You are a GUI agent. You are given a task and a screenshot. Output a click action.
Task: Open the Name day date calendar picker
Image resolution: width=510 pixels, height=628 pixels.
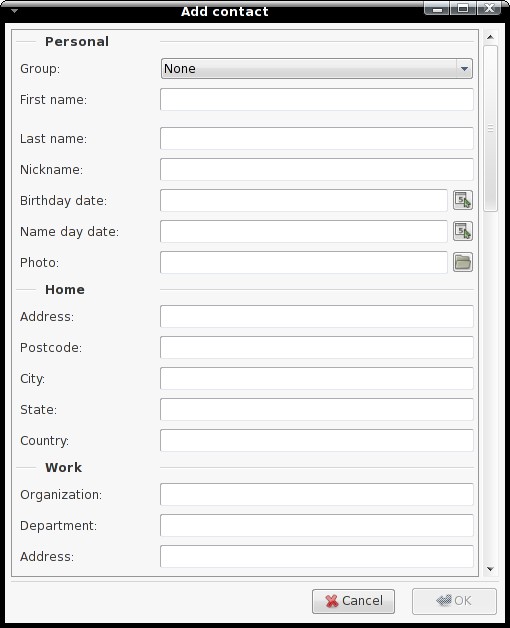click(x=463, y=231)
